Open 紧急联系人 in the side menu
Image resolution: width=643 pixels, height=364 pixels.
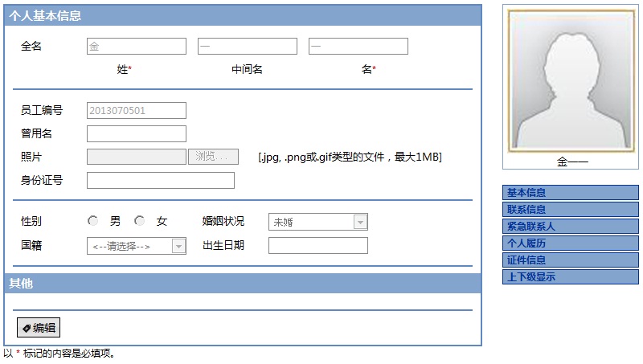click(571, 227)
